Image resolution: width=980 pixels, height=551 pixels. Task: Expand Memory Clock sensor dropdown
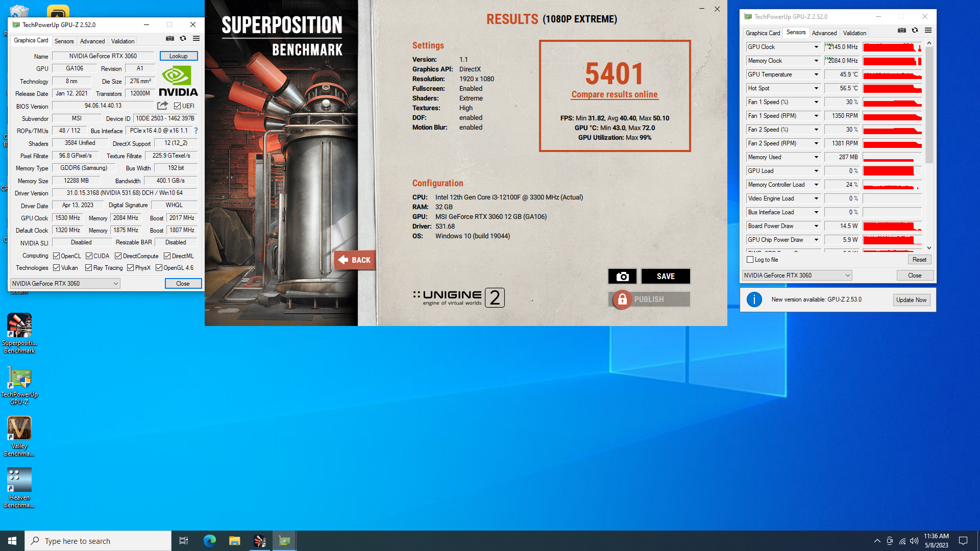[x=816, y=61]
